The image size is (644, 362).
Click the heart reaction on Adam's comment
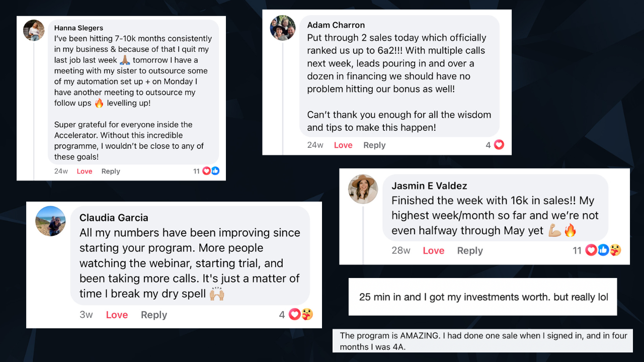[x=499, y=145]
